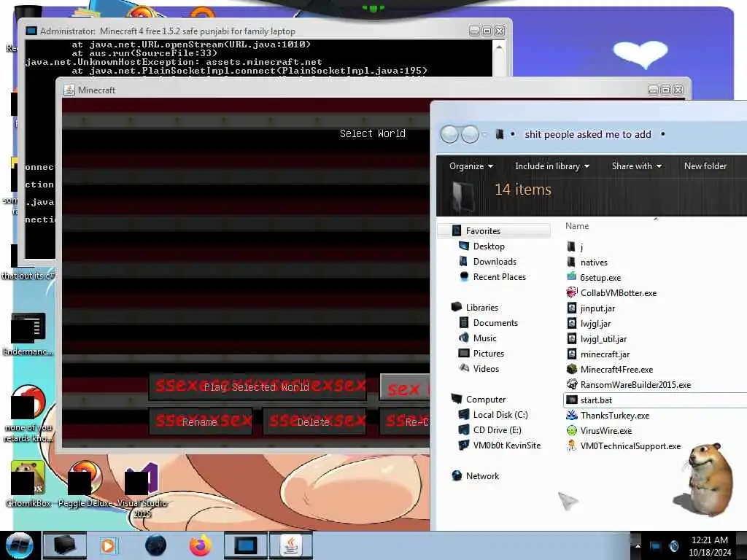The width and height of the screenshot is (747, 560).
Task: Show hidden system tray icons arrow
Action: click(x=638, y=545)
